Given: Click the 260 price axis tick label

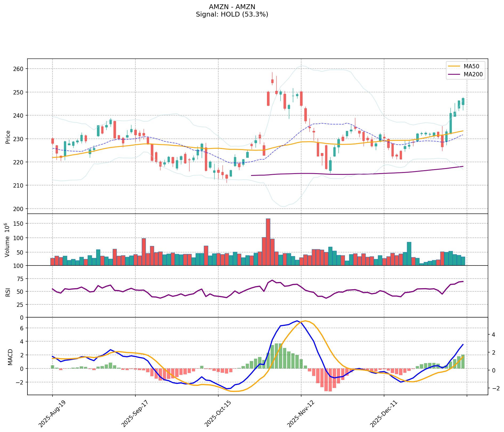Looking at the screenshot, I should [x=18, y=69].
